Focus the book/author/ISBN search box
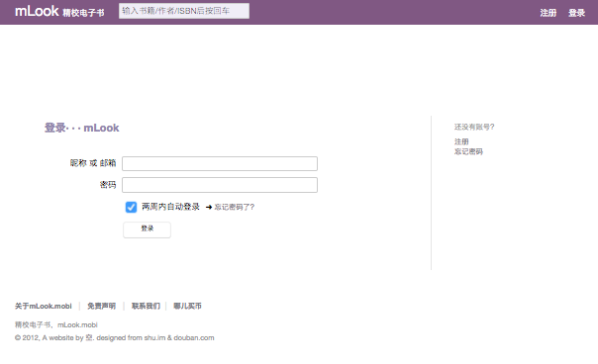 tap(184, 11)
